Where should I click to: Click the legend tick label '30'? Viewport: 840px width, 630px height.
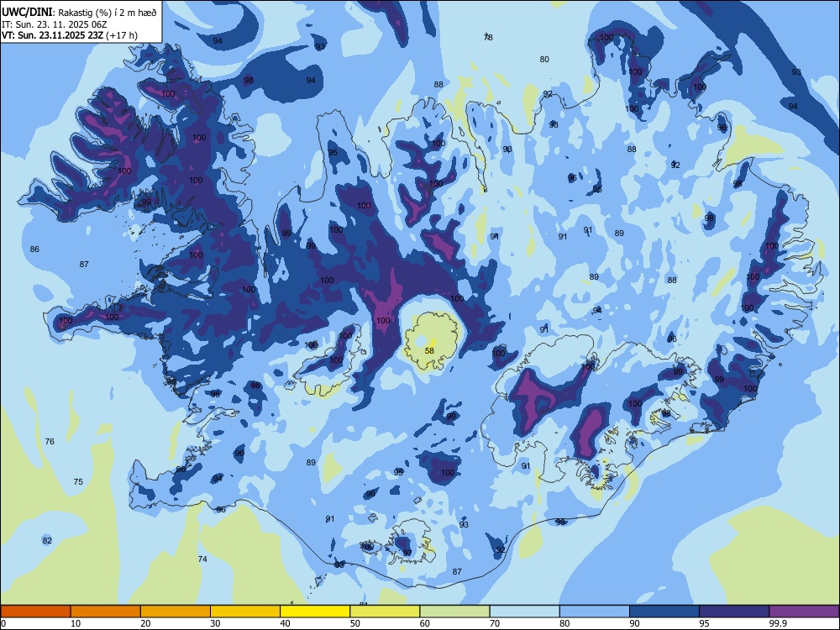tap(215, 623)
